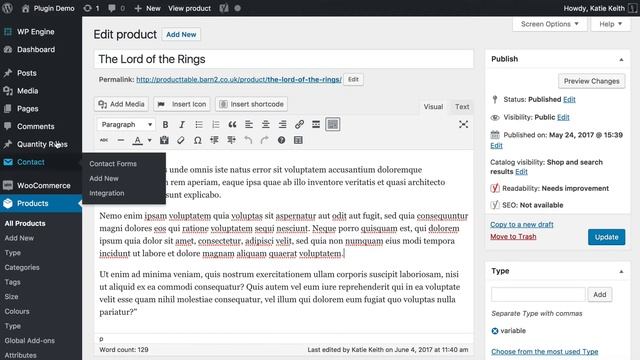
Task: Open Categories under Products
Action: 22,267
